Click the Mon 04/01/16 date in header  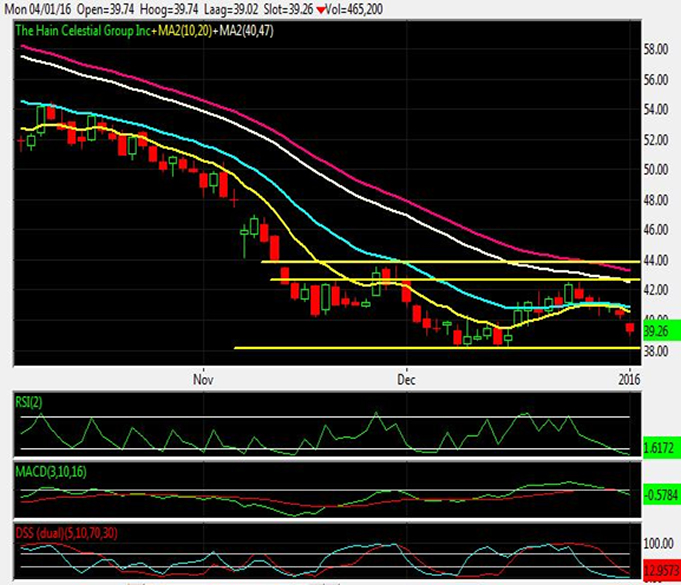coord(38,9)
